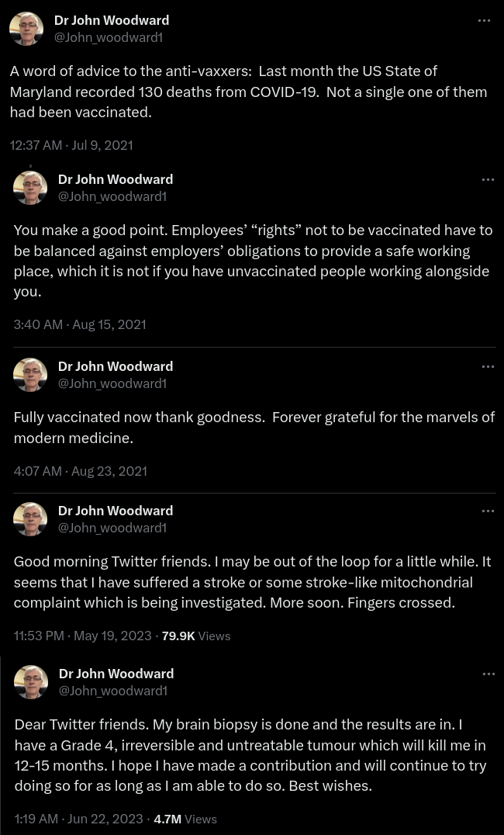
Task: Open the 12:37 AM · Jul 9, 2021 timestamp
Action: point(71,145)
